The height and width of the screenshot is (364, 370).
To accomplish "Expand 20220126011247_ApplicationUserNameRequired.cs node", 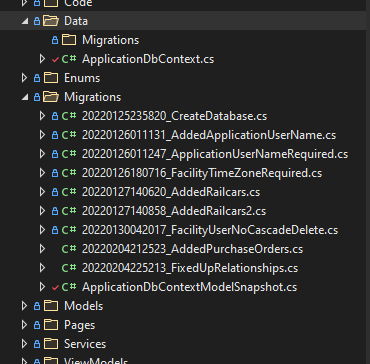I will pos(42,154).
